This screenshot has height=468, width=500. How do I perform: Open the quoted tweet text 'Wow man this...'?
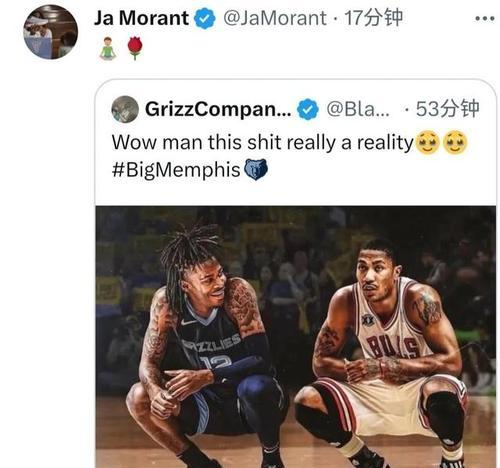pos(262,143)
